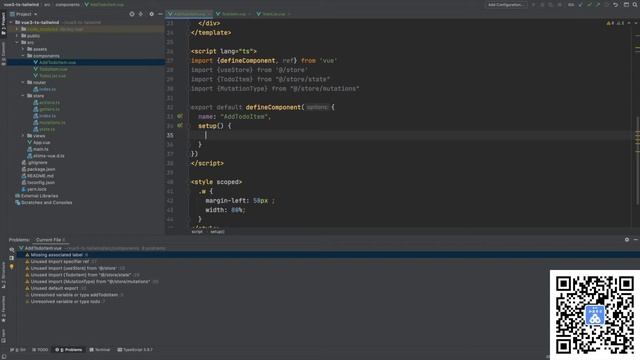The height and width of the screenshot is (360, 640).
Task: Collapse the router folder
Action: point(23,82)
